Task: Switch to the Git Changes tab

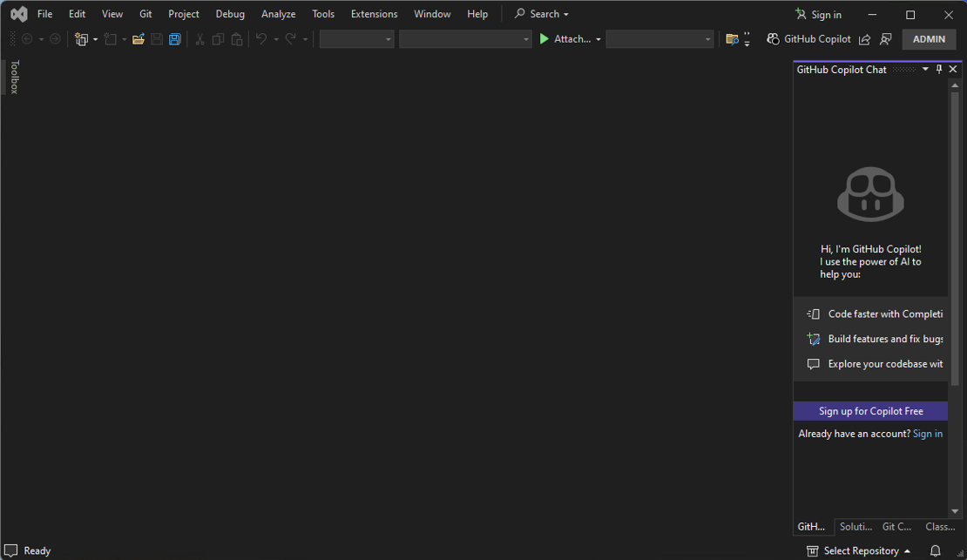Action: 896,527
